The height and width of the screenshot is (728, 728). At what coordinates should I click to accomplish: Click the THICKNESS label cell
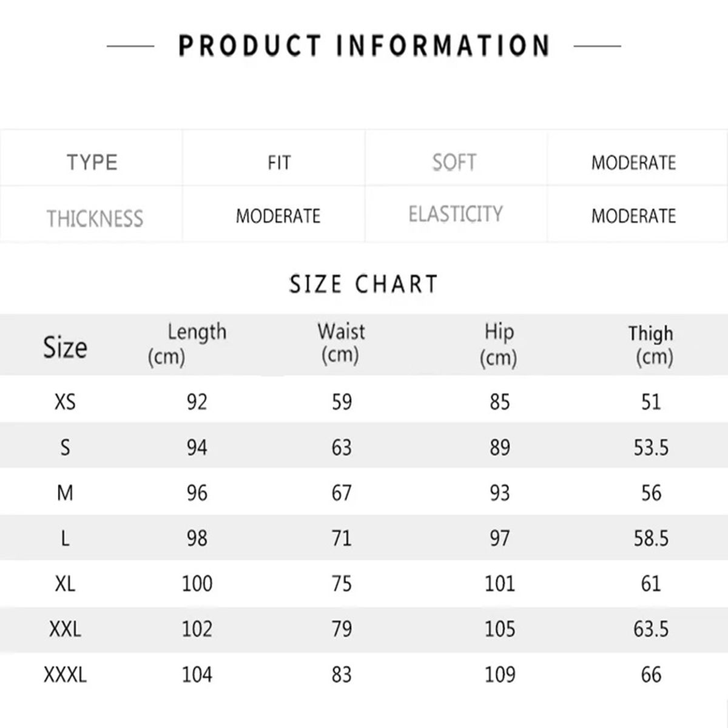95,218
